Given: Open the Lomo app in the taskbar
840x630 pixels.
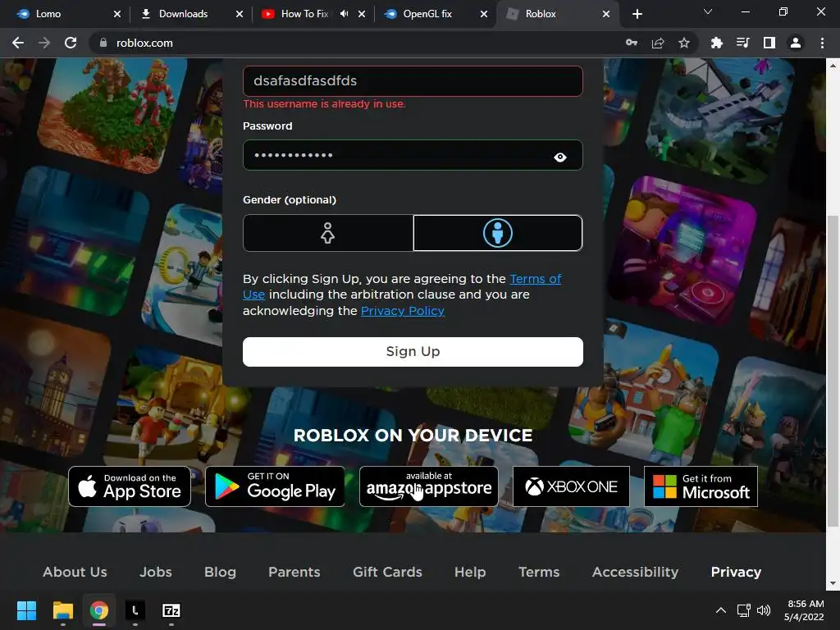Looking at the screenshot, I should (135, 610).
